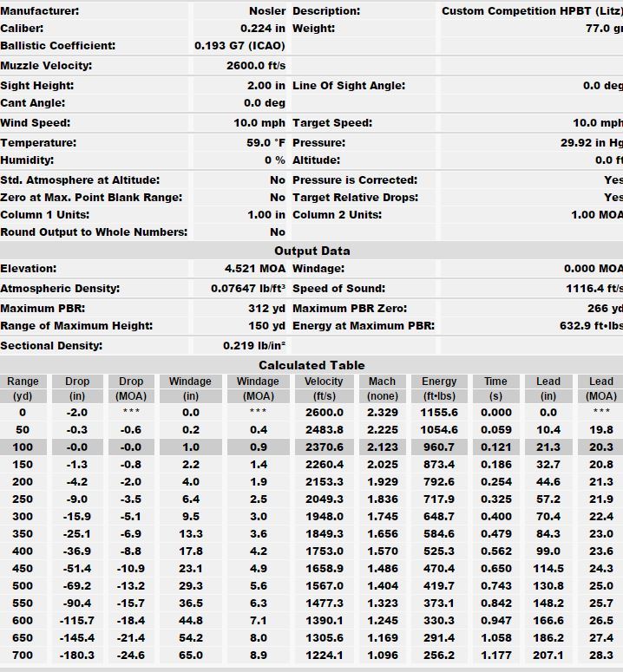Select lead cell 207.1
The image size is (623, 672).
point(548,656)
